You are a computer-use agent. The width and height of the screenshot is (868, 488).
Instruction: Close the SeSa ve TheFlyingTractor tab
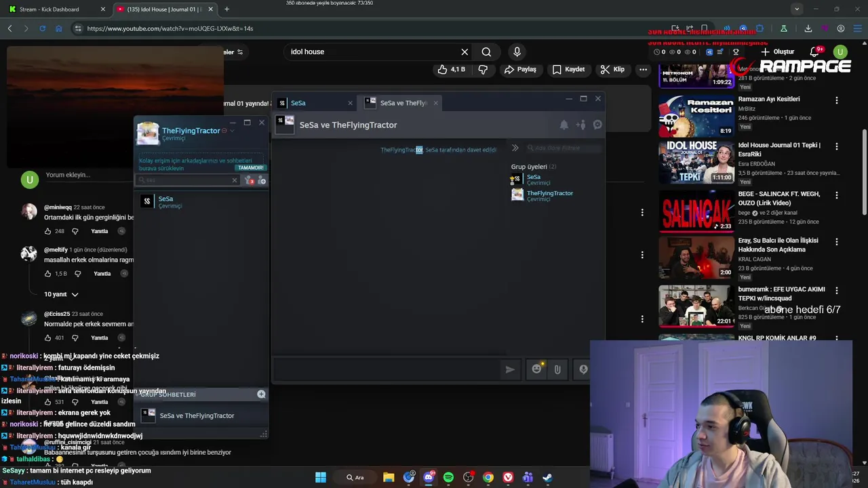coord(435,103)
